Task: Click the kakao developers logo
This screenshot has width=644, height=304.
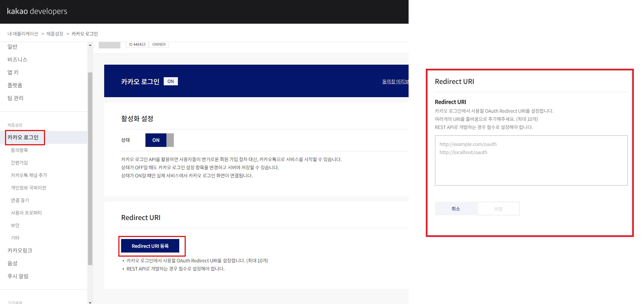Action: click(x=37, y=11)
